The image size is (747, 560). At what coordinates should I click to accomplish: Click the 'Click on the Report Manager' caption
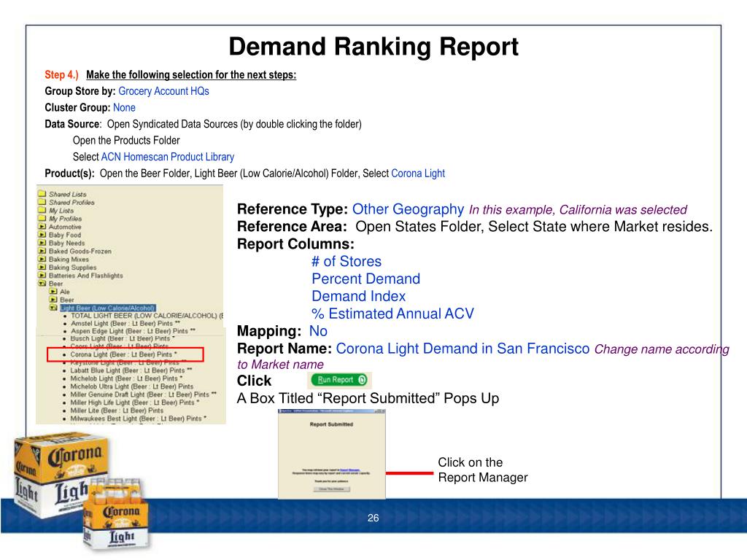tap(483, 470)
